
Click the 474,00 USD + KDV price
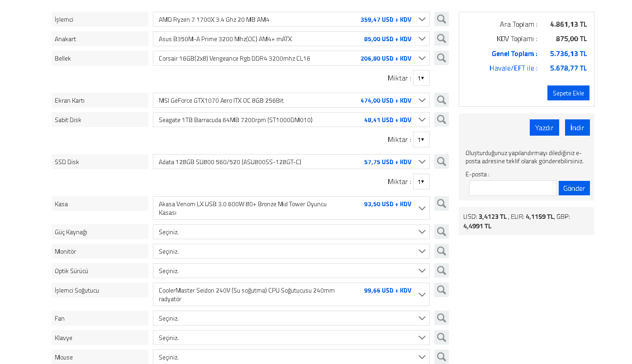pyautogui.click(x=386, y=100)
